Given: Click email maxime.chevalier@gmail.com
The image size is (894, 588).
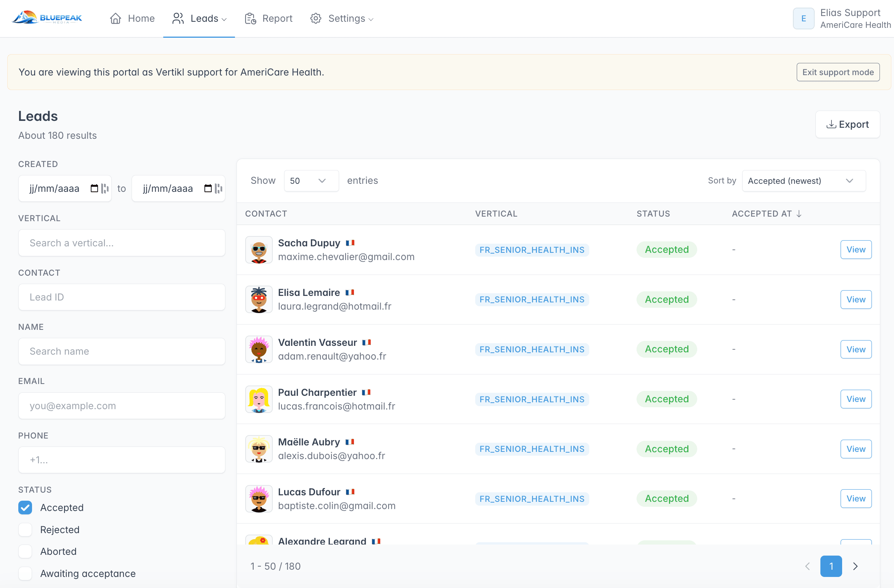Looking at the screenshot, I should click(x=346, y=257).
